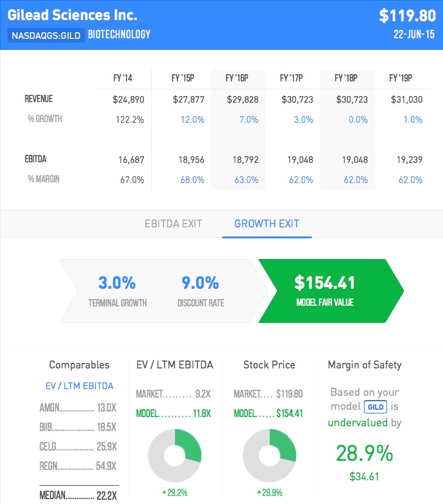443x504 pixels.
Task: Click the Comparables section heading
Action: tap(79, 365)
